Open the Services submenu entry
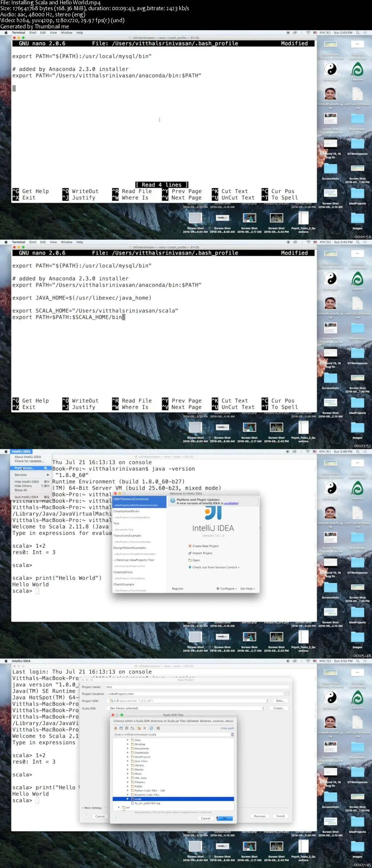The height and width of the screenshot is (868, 372). click(x=31, y=475)
